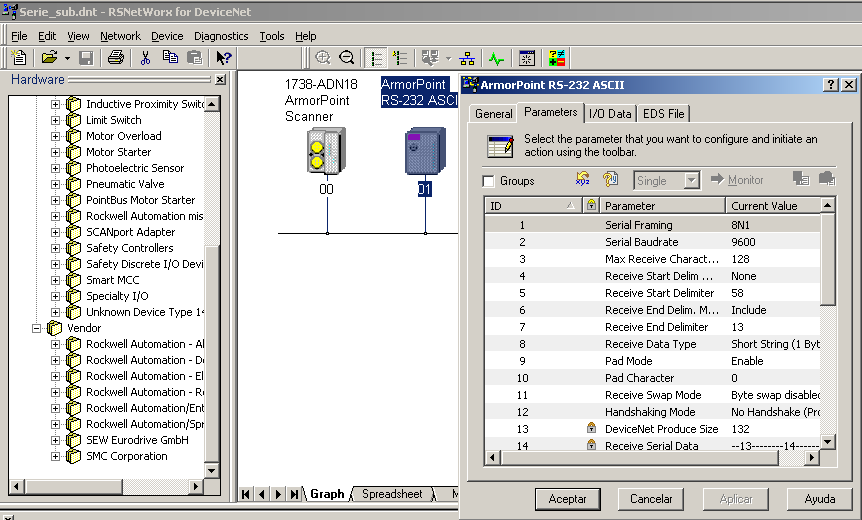Image resolution: width=862 pixels, height=520 pixels.
Task: Go to first sheet navigation arrow
Action: click(x=246, y=494)
